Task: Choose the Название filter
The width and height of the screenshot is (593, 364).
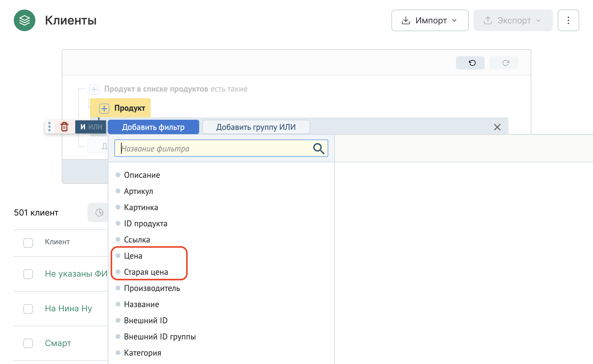Action: coord(141,304)
